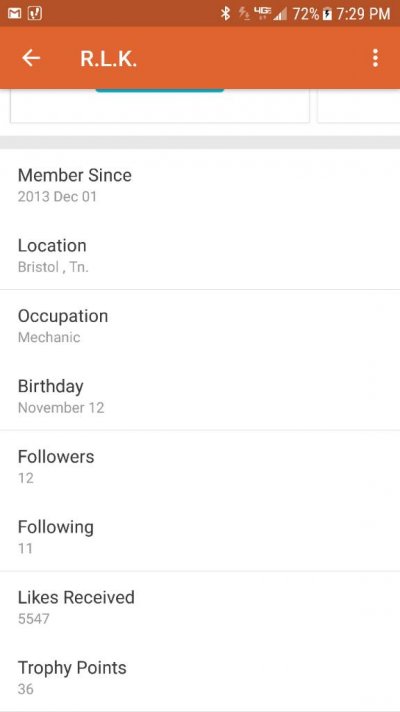Tap the Occupation Mechanic entry

[x=200, y=325]
